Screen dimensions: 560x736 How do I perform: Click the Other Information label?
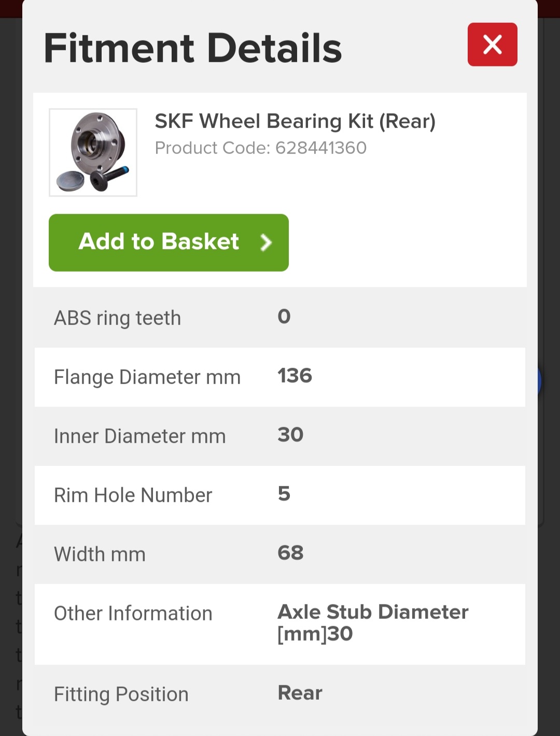point(133,613)
